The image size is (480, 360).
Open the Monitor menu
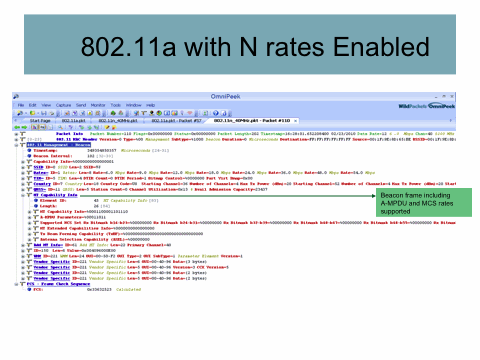pyautogui.click(x=98, y=105)
